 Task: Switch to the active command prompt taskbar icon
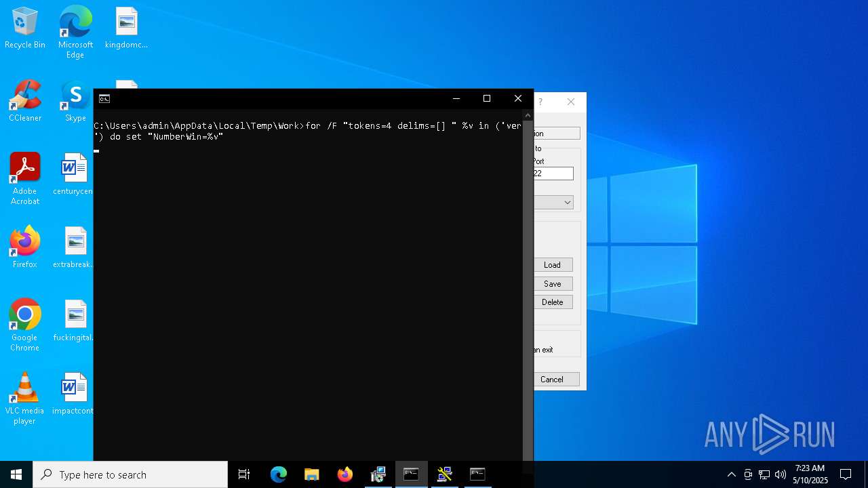tap(412, 474)
